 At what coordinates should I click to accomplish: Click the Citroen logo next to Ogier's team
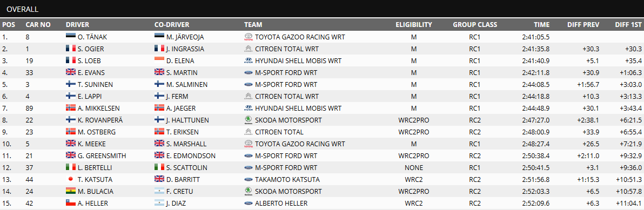pyautogui.click(x=249, y=49)
